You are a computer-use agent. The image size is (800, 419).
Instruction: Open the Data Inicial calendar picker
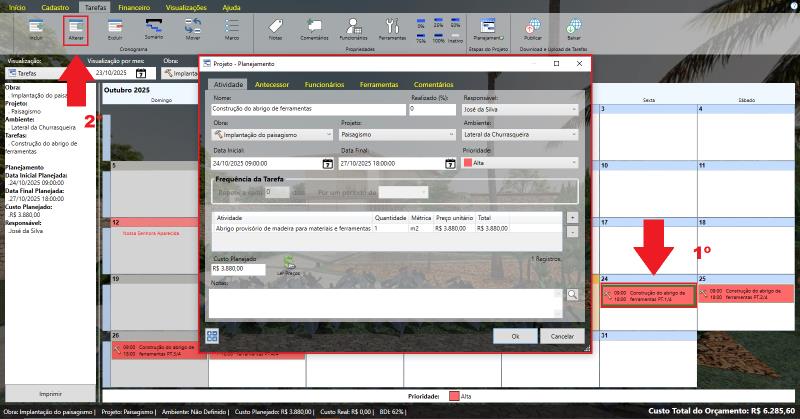pyautogui.click(x=327, y=162)
